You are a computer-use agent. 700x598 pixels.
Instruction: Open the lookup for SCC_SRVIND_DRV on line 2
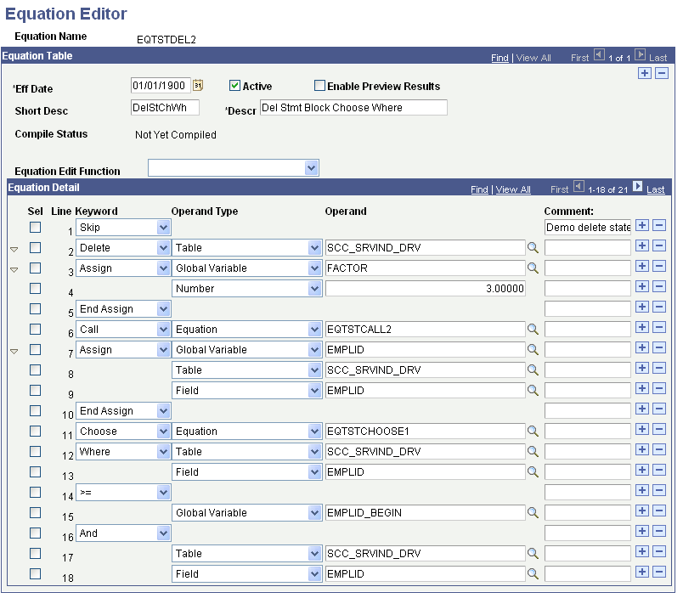pos(533,247)
